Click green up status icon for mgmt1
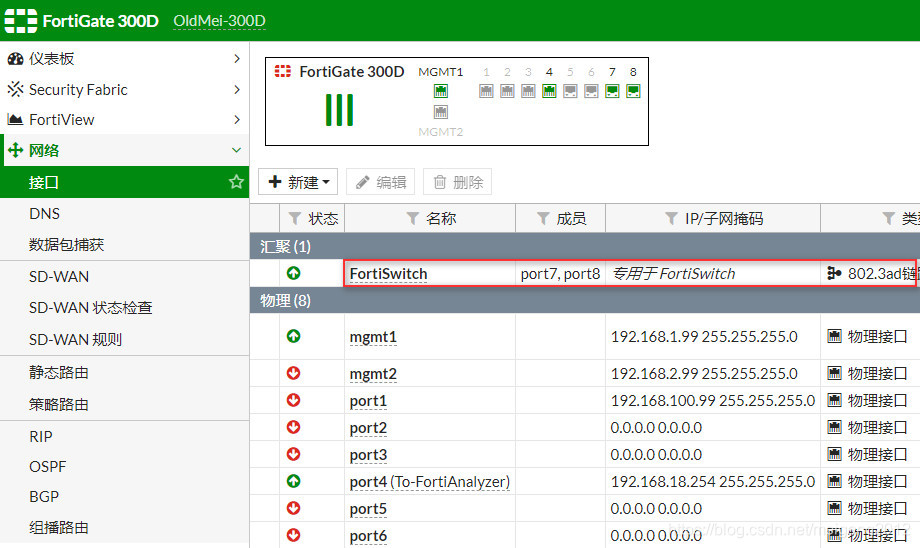920x548 pixels. (x=293, y=336)
